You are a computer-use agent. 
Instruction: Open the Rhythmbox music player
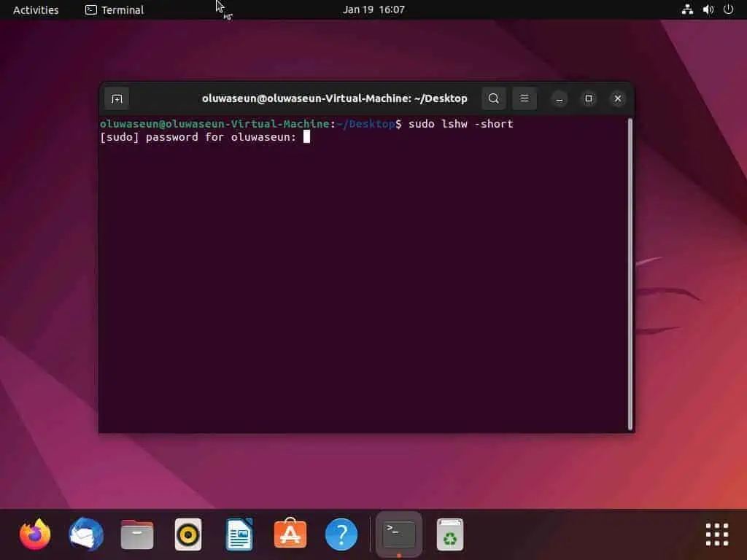click(187, 534)
